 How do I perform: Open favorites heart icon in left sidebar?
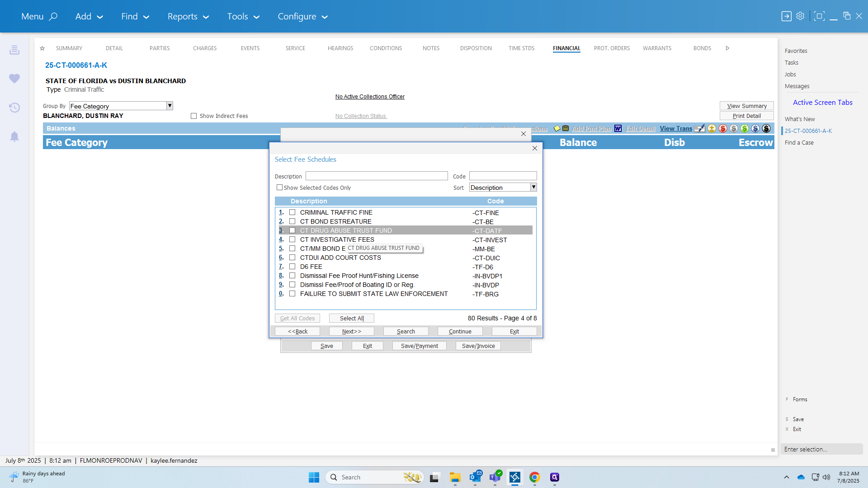pyautogui.click(x=14, y=78)
